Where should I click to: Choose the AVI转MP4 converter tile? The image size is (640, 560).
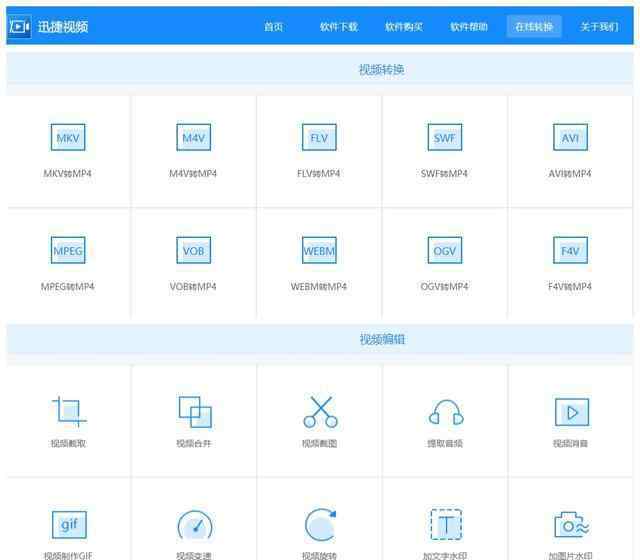tap(570, 150)
